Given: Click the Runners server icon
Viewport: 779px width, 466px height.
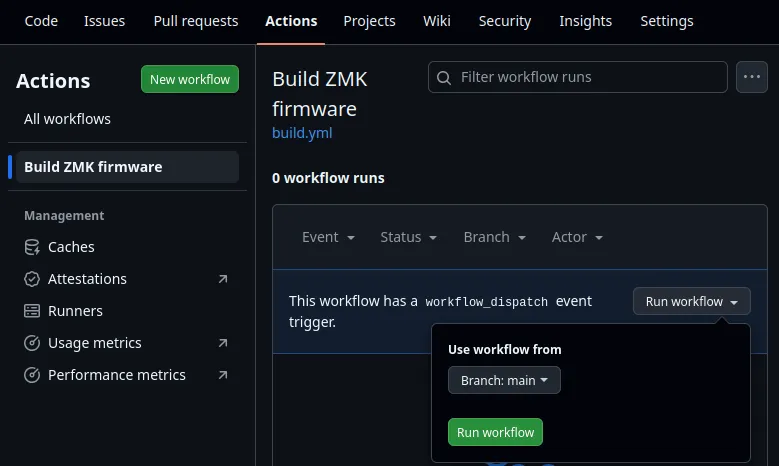Looking at the screenshot, I should tap(32, 311).
